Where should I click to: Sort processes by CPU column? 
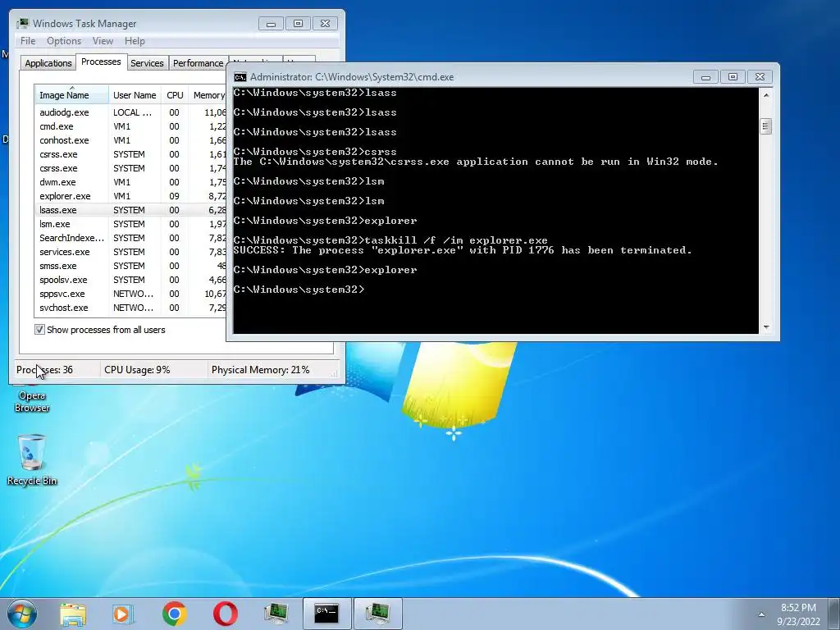click(175, 95)
